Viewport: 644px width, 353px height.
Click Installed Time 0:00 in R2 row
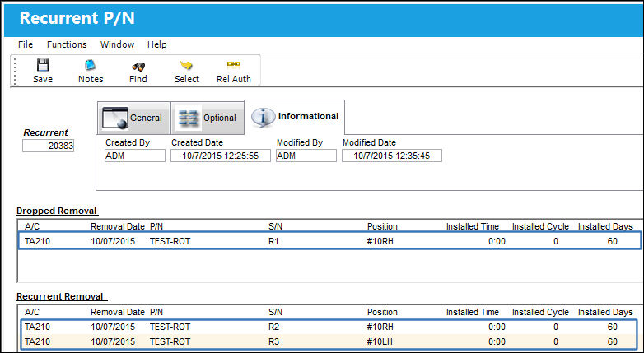point(497,327)
